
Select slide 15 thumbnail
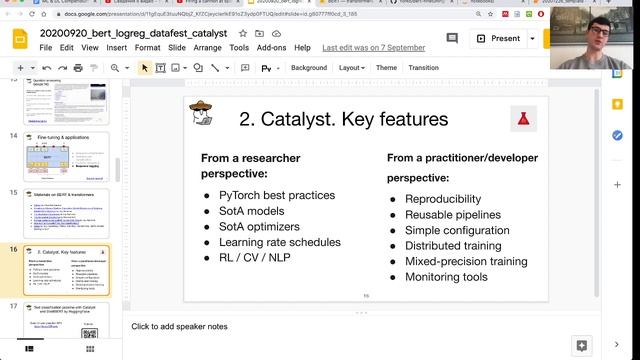pyautogui.click(x=67, y=213)
